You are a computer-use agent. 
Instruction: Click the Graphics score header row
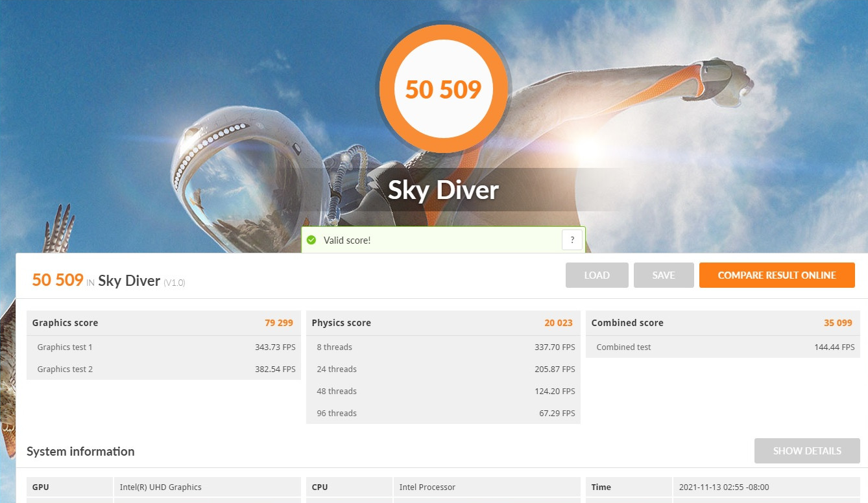(x=163, y=323)
